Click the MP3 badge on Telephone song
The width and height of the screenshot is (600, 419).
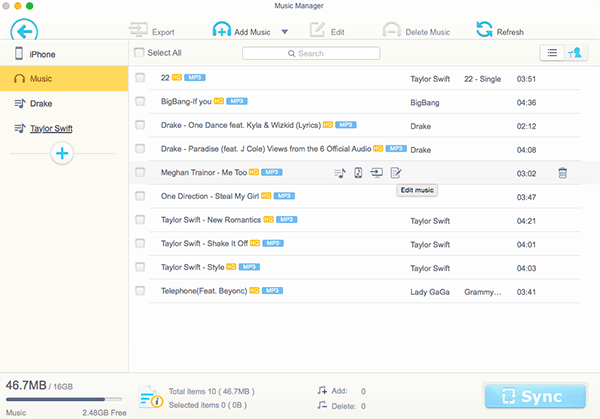[x=272, y=290]
